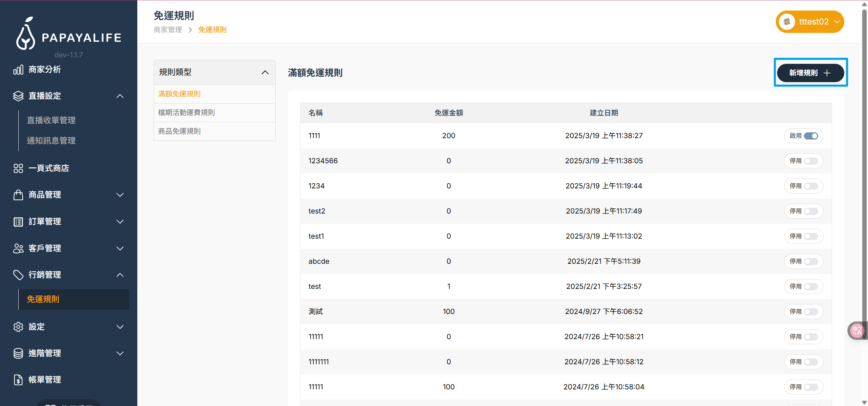Click the 一頁式商店 grid icon
Image resolution: width=868 pixels, height=406 pixels.
[x=18, y=168]
